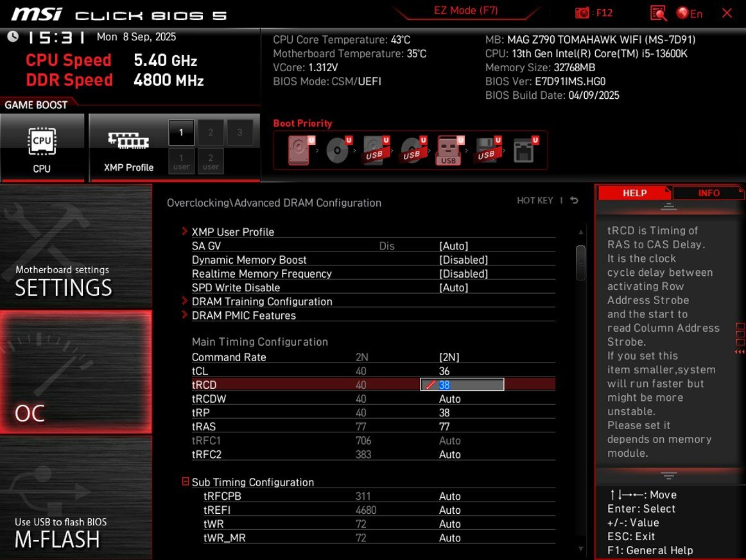The width and height of the screenshot is (746, 560).
Task: Open the OC overclocking section
Action: click(x=76, y=372)
